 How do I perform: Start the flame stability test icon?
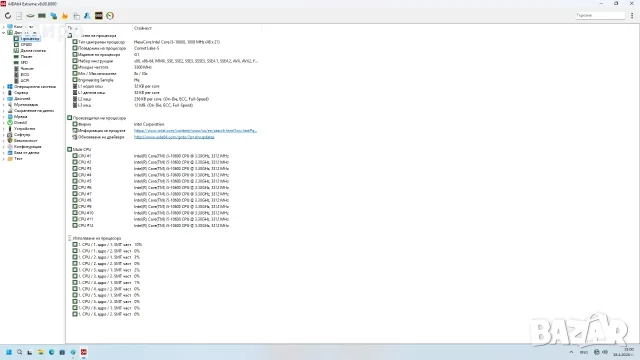(64, 16)
